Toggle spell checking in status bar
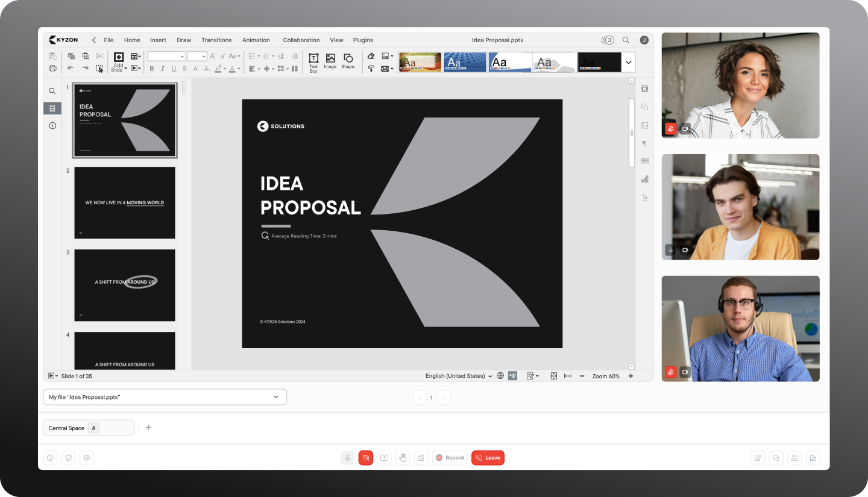Screen dimensions: 868x497 click(x=512, y=376)
